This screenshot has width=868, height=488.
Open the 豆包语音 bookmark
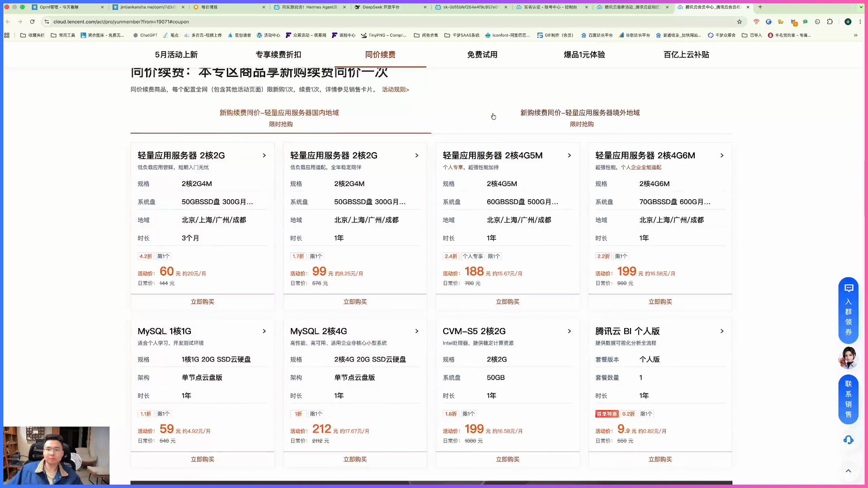point(239,35)
